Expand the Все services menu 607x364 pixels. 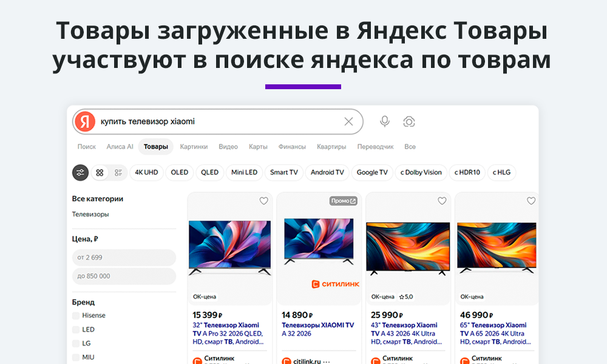[410, 147]
